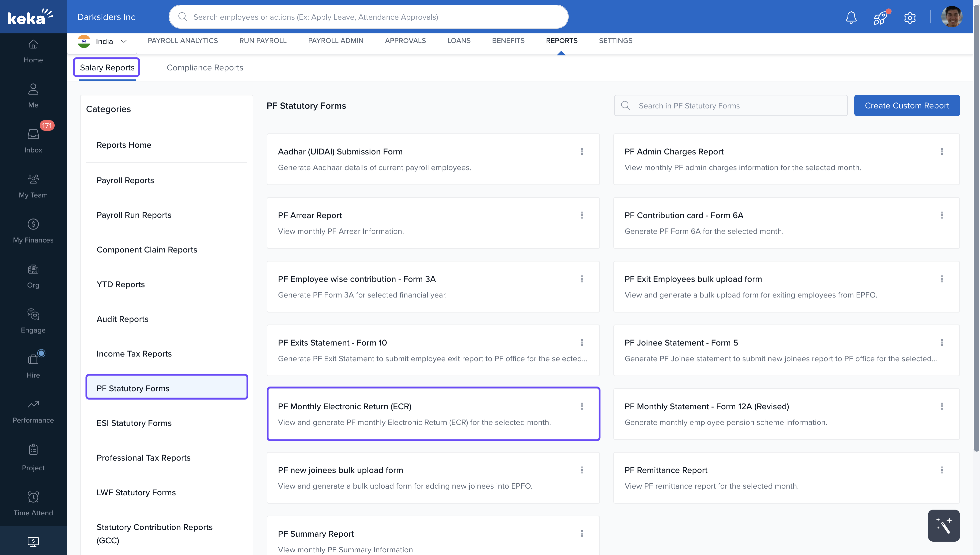This screenshot has width=980, height=555.
Task: Open the notifications bell icon
Action: pos(851,17)
